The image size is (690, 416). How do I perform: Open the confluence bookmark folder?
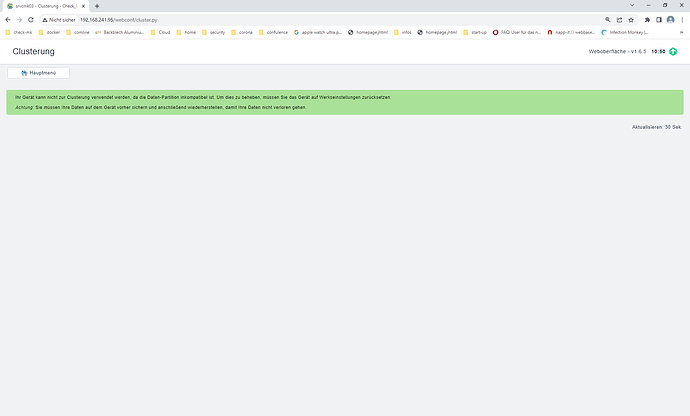click(x=273, y=32)
